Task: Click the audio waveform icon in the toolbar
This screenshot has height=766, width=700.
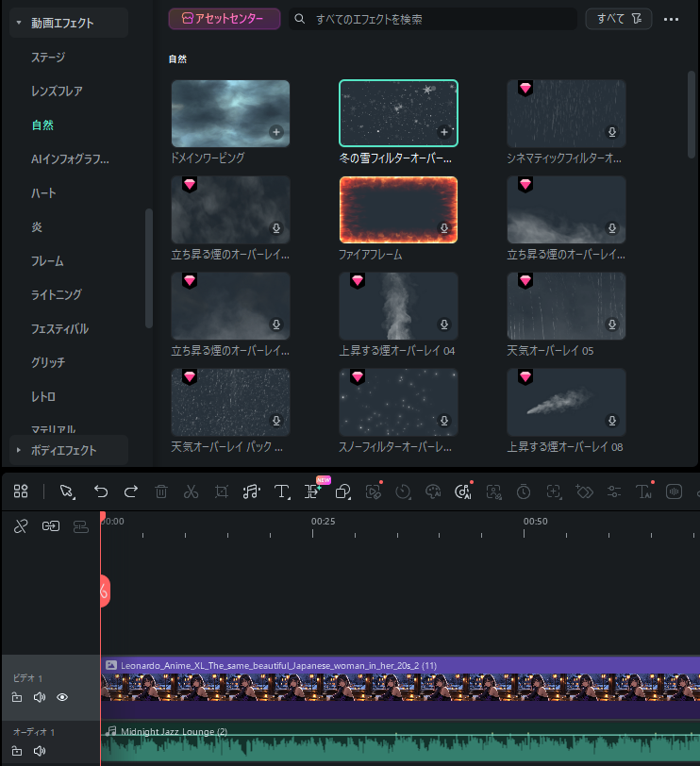Action: click(x=674, y=491)
